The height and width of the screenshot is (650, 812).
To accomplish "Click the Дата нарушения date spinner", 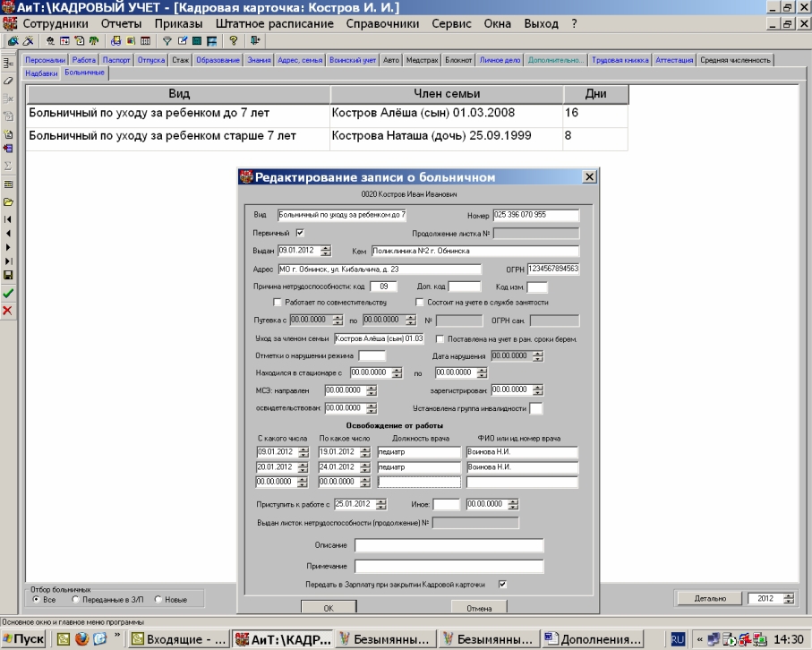I will coord(538,356).
